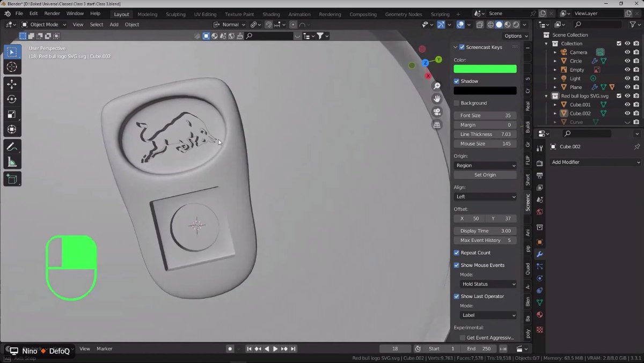The width and height of the screenshot is (644, 363).
Task: Open the Modifier properties wrench tab
Action: click(x=540, y=254)
